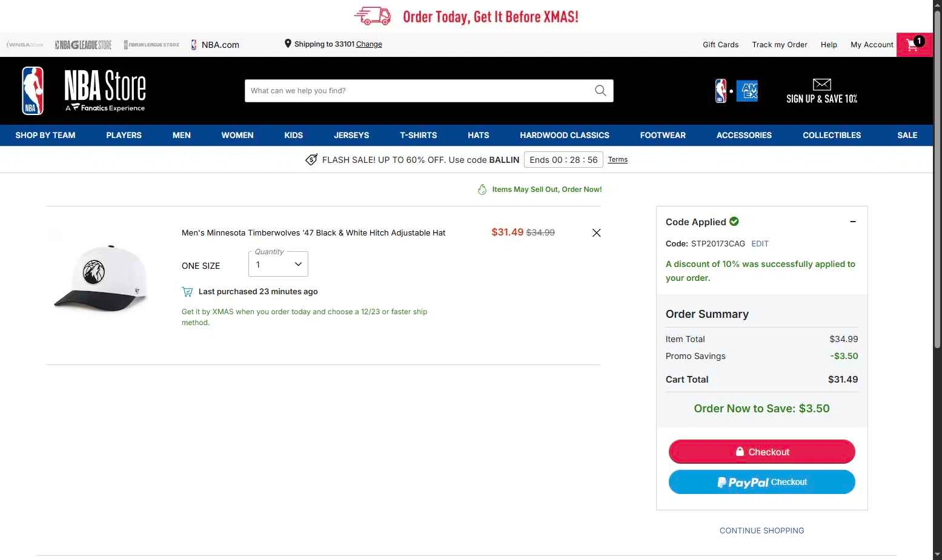This screenshot has height=560, width=942.
Task: Click the Promo Savings value -$3.50
Action: tap(844, 356)
